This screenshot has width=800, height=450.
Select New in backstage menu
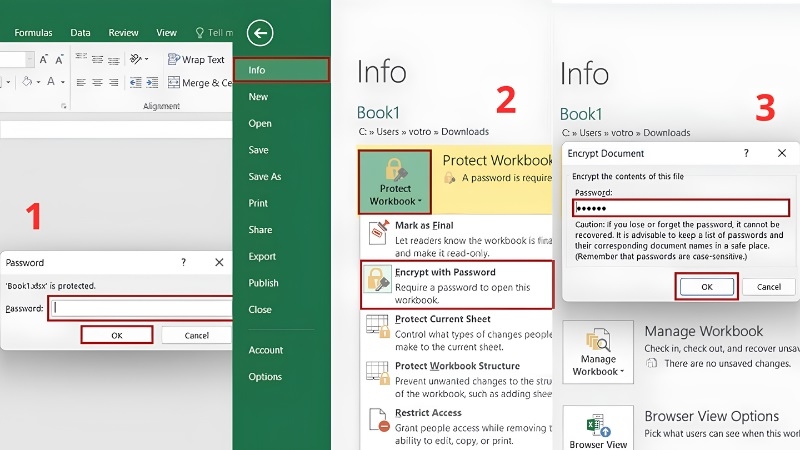tap(258, 96)
